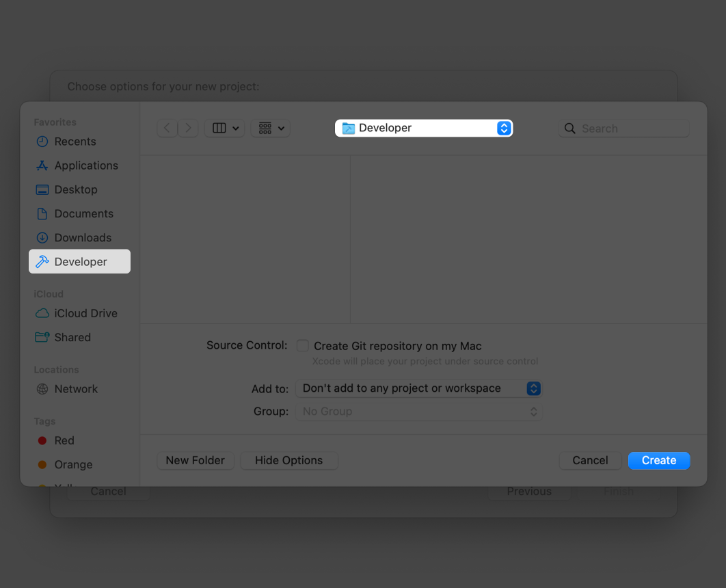Select Applications in the Favorites sidebar
Viewport: 726px width, 588px height.
(85, 165)
